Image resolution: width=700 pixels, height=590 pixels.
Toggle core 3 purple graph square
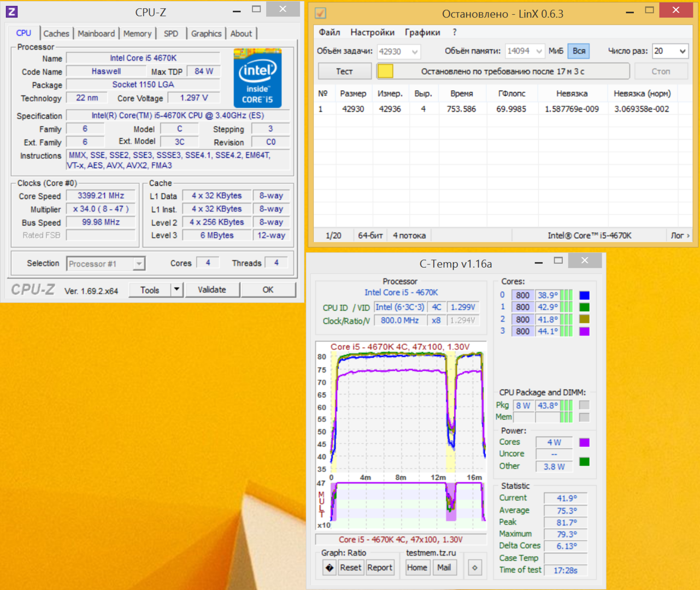tap(584, 332)
